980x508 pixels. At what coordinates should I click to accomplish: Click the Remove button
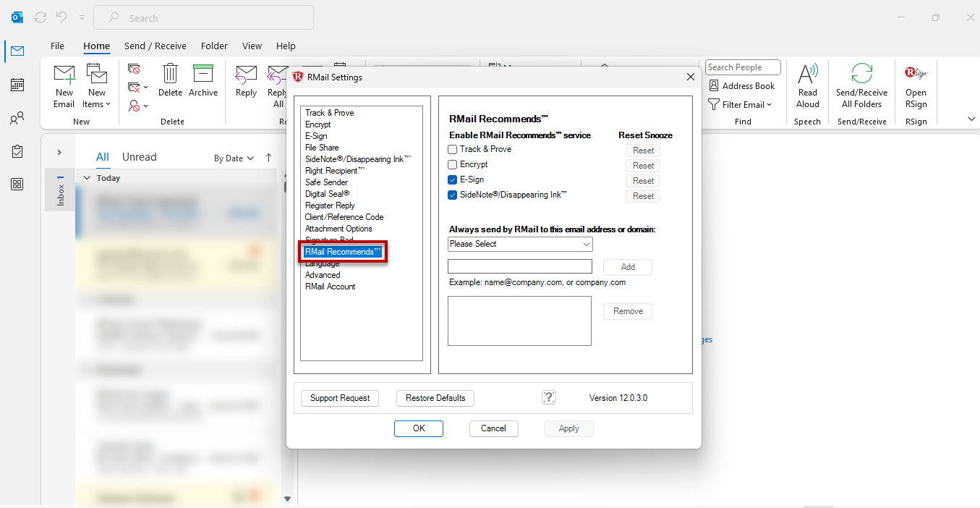coord(628,311)
